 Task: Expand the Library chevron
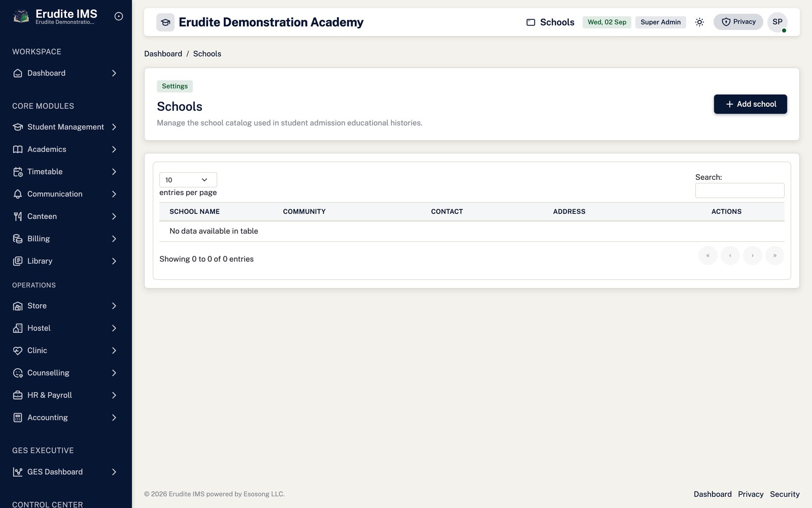click(114, 261)
